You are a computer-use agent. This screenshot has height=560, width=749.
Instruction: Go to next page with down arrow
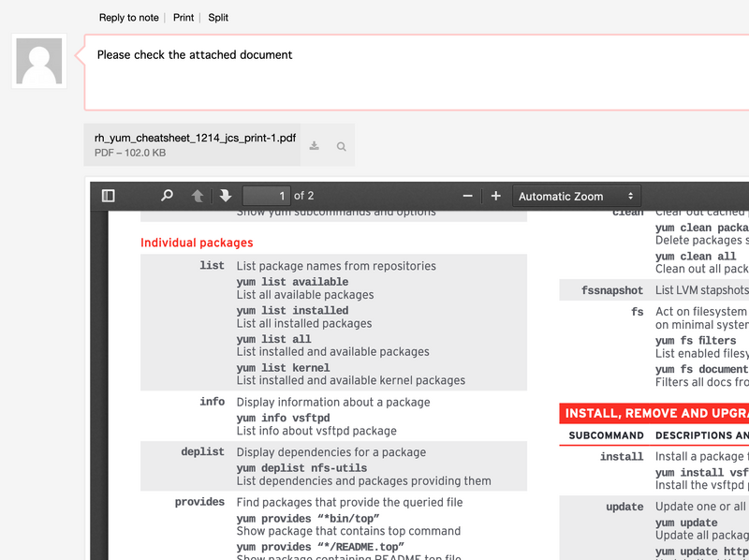pyautogui.click(x=225, y=196)
